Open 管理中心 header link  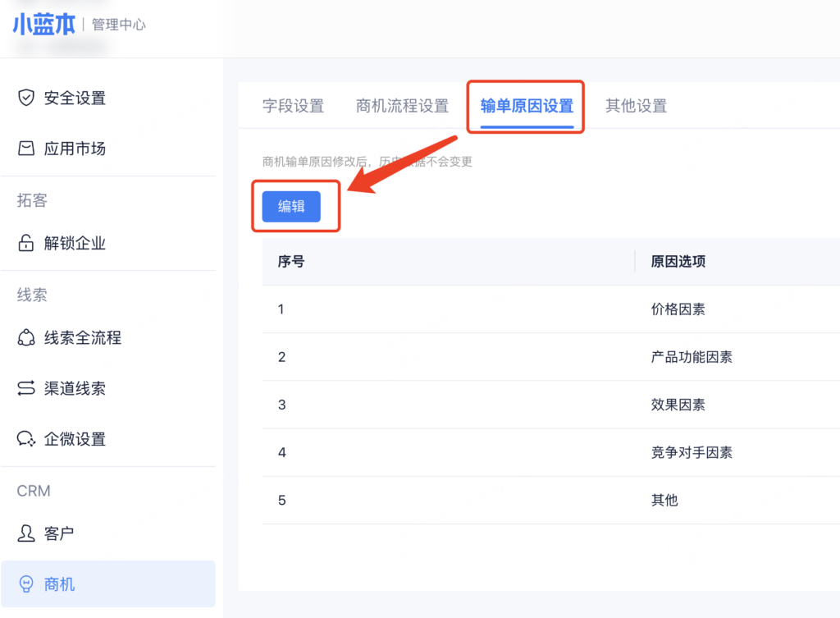119,25
